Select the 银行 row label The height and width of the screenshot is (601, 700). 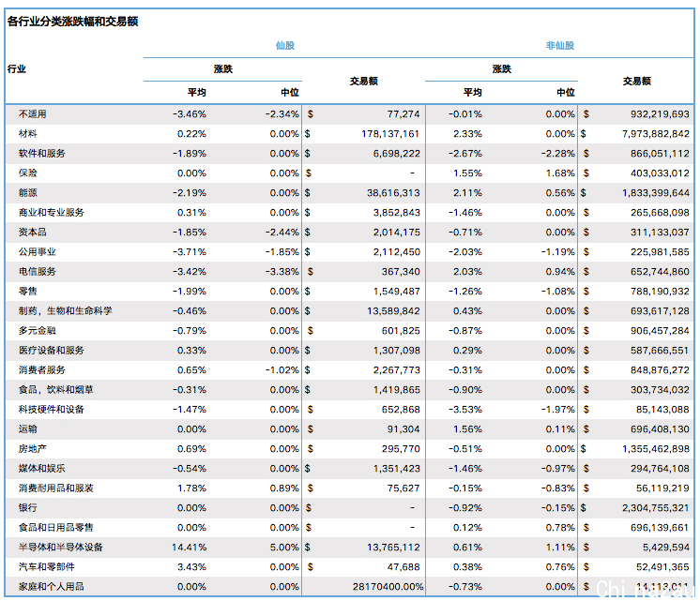tap(27, 508)
